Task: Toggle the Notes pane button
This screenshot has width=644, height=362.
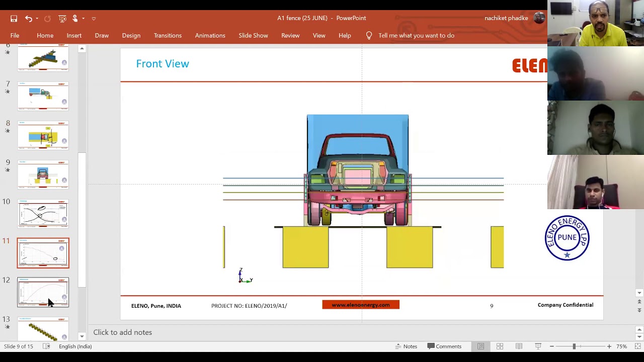Action: point(406,346)
